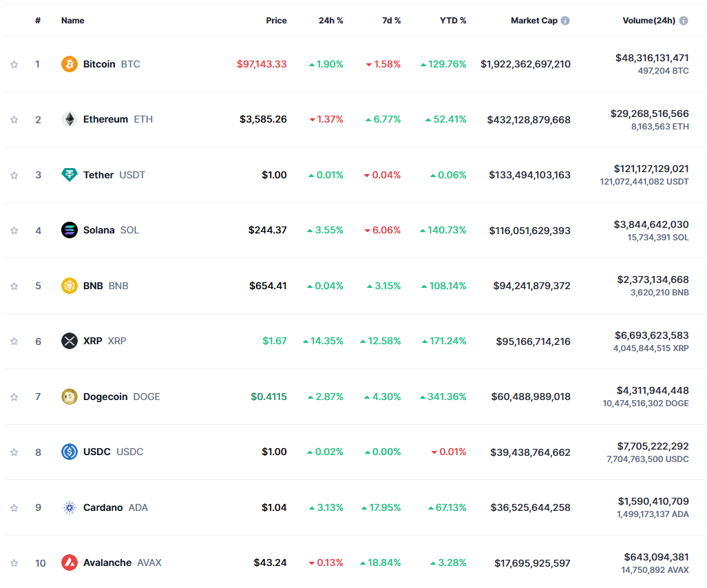Click the Solana logo icon
707x588 pixels.
[x=70, y=230]
